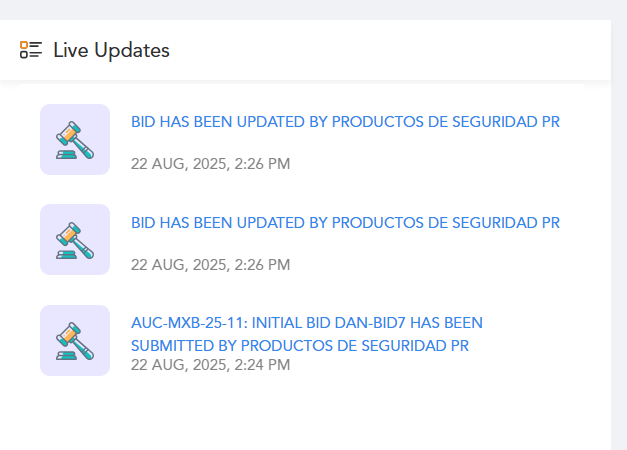This screenshot has height=450, width=627.
Task: Click the second 2:26 PM timestamp
Action: click(x=211, y=265)
